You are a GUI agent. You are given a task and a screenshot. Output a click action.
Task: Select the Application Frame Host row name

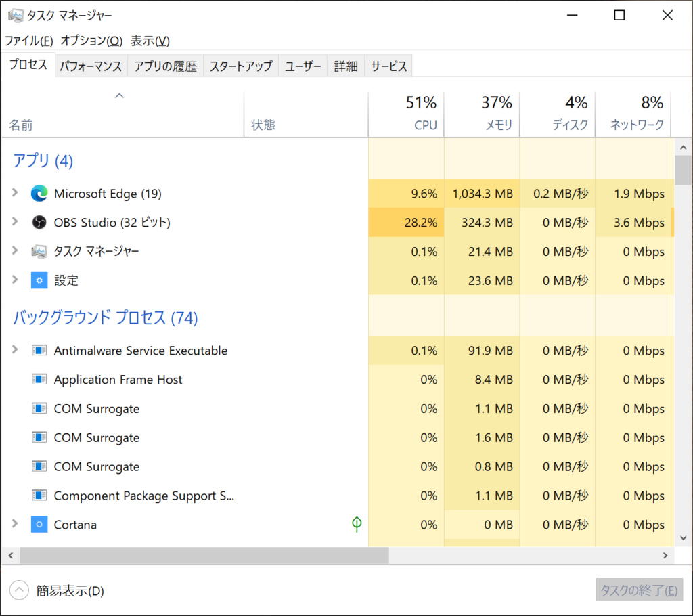coord(118,380)
